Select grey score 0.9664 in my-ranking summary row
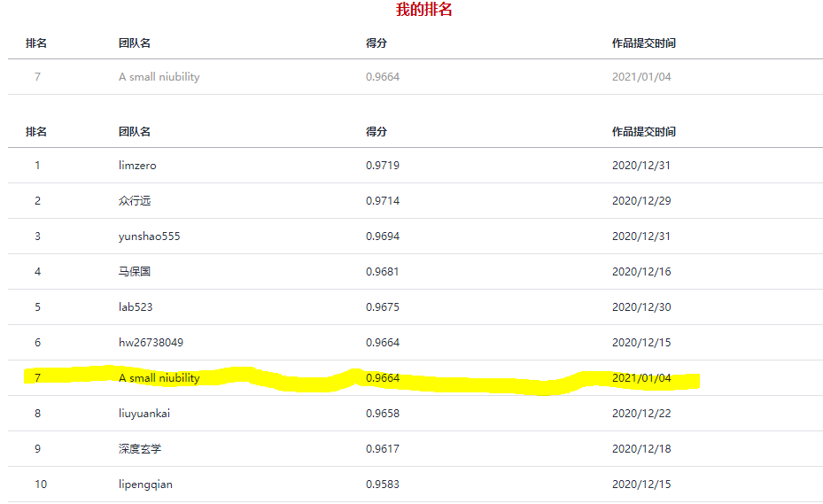The width and height of the screenshot is (823, 504). coord(383,77)
